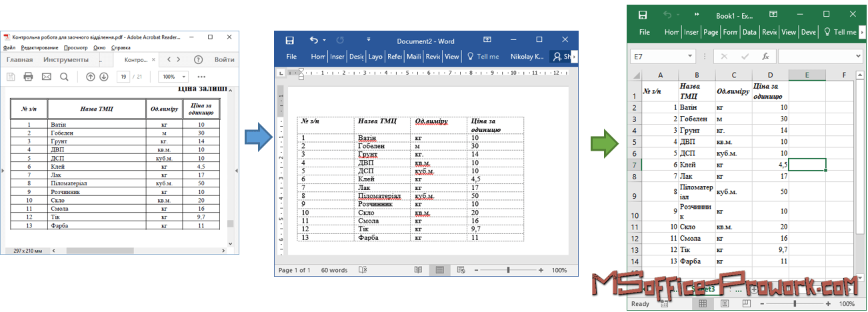The image size is (868, 312).
Task: Click the Excel Name Box showing E7
Action: tap(661, 56)
